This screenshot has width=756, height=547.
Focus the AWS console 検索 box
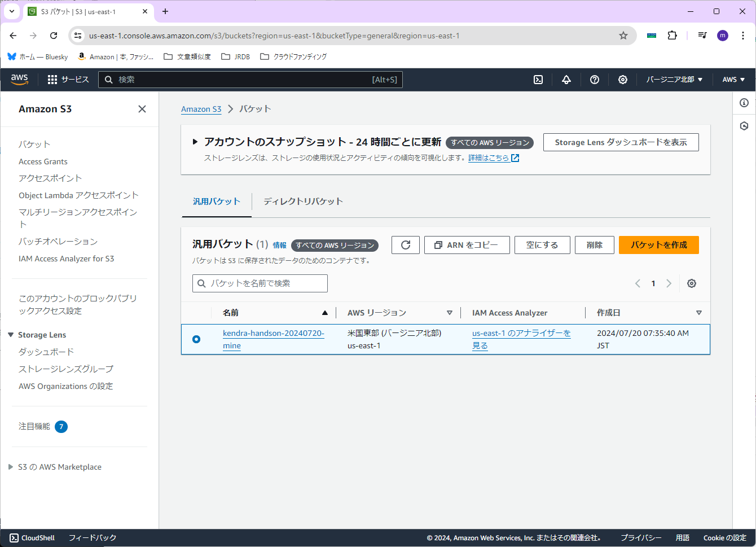(250, 80)
